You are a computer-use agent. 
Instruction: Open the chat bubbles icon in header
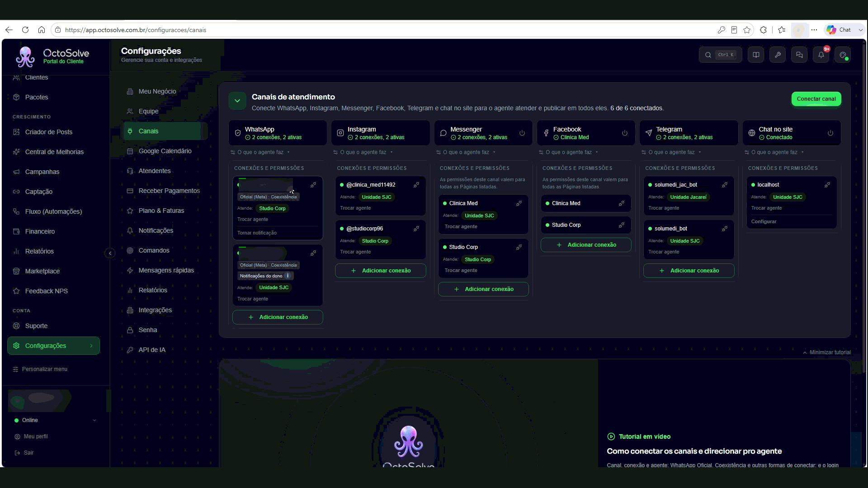coord(799,55)
